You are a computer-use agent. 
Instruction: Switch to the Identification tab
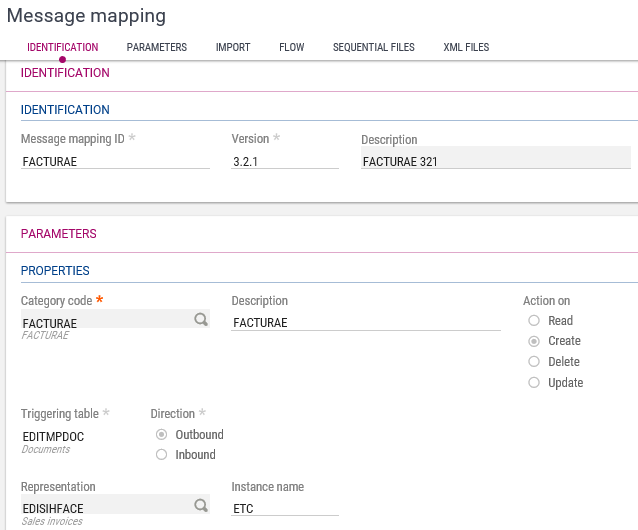click(x=62, y=47)
